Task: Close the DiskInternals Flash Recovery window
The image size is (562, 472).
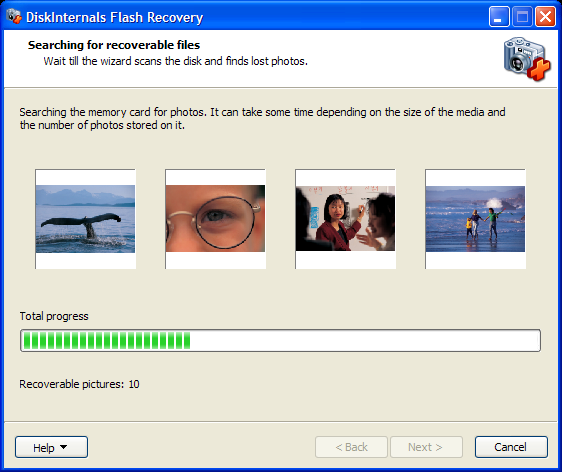Action: [545, 16]
